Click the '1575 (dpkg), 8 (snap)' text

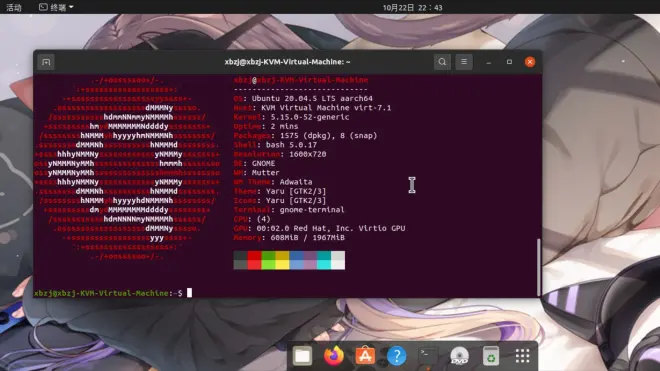click(328, 136)
